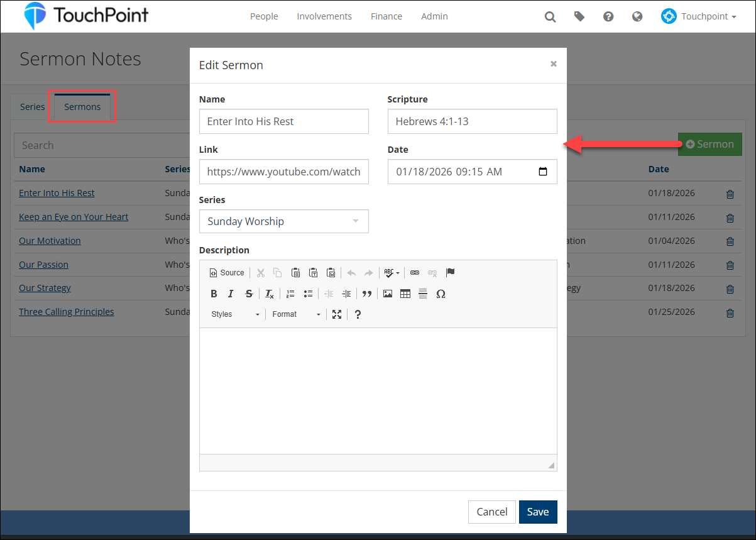Insert special character with omega icon
756x540 pixels.
[x=441, y=294]
